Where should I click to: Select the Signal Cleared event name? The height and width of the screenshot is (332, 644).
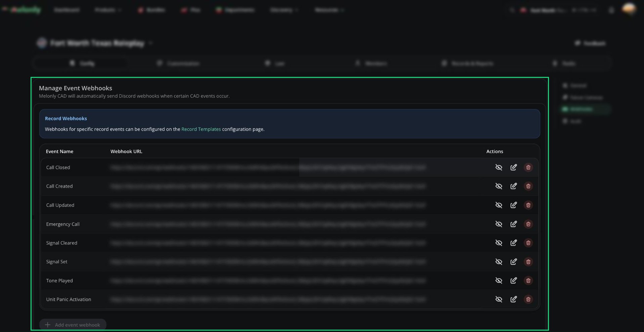tap(62, 243)
